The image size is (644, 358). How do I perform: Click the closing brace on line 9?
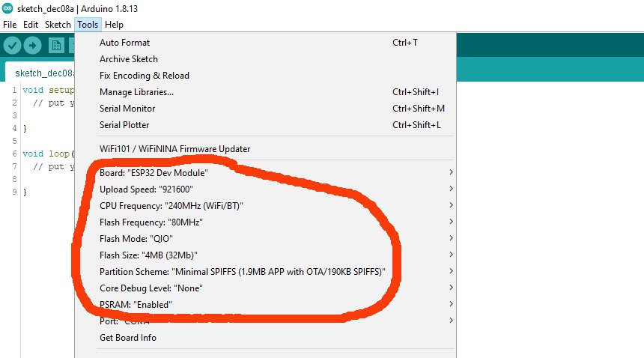(25, 192)
